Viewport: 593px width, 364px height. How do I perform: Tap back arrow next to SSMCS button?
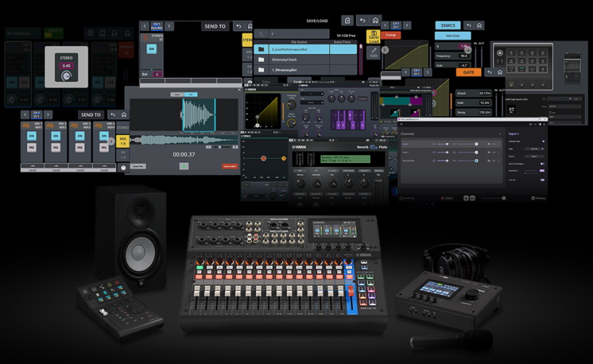click(x=469, y=25)
